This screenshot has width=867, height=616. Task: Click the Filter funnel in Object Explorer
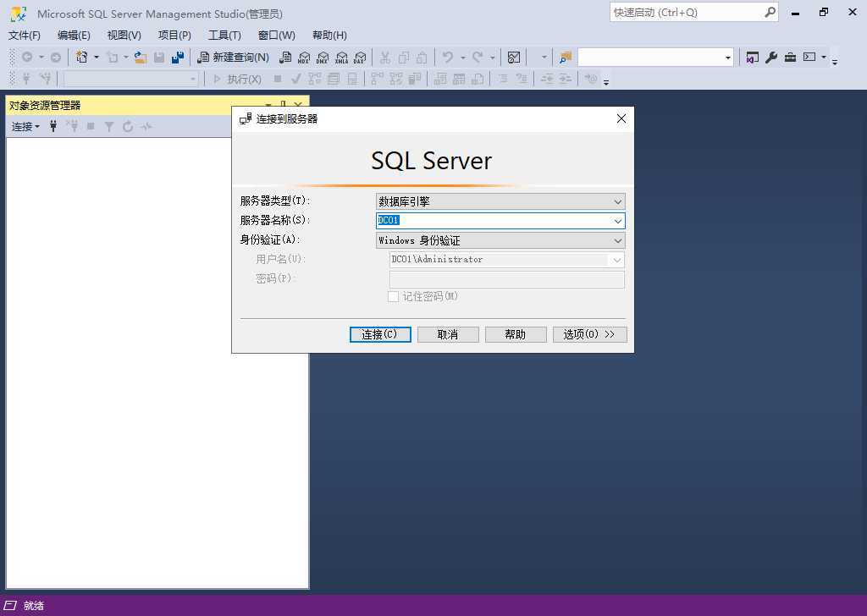click(109, 127)
